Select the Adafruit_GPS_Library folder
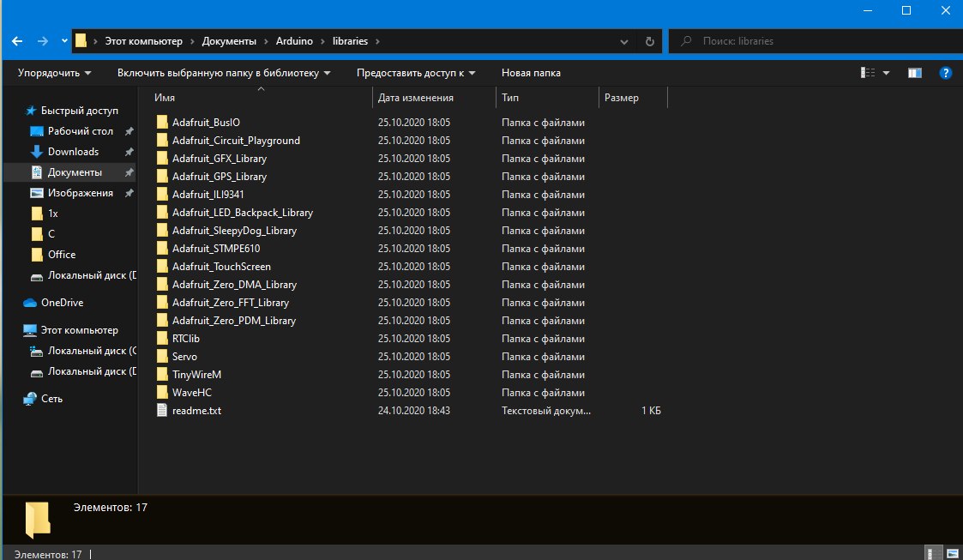Viewport: 963px width, 560px height. [x=220, y=176]
